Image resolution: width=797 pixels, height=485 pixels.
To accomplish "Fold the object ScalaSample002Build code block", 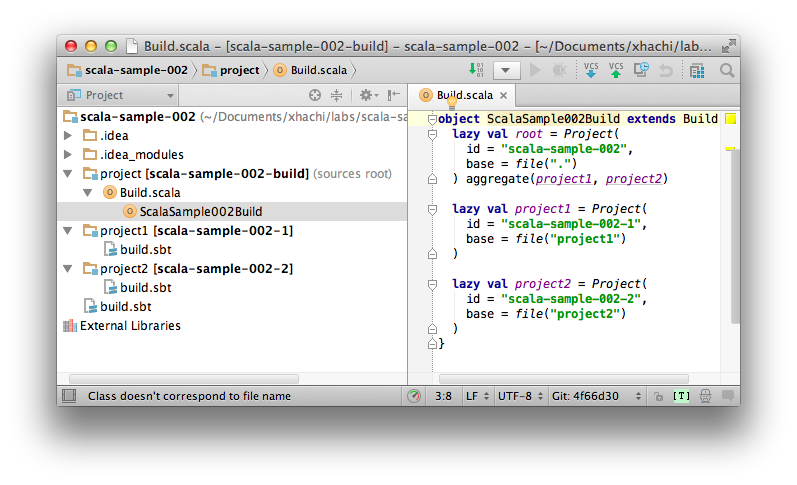I will tap(432, 119).
